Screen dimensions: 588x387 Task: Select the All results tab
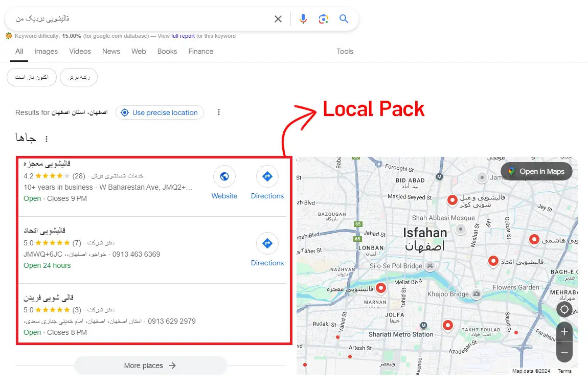click(x=19, y=51)
